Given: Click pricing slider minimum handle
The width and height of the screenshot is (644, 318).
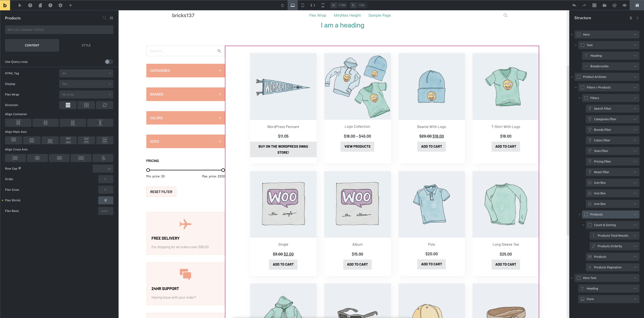Looking at the screenshot, I should pyautogui.click(x=148, y=170).
